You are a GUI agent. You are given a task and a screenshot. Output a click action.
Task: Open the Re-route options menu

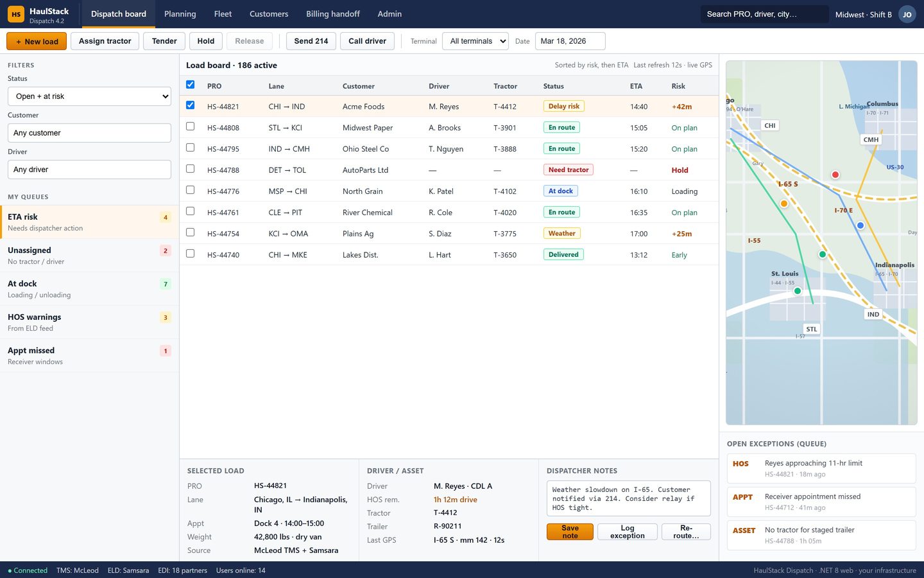coord(686,532)
